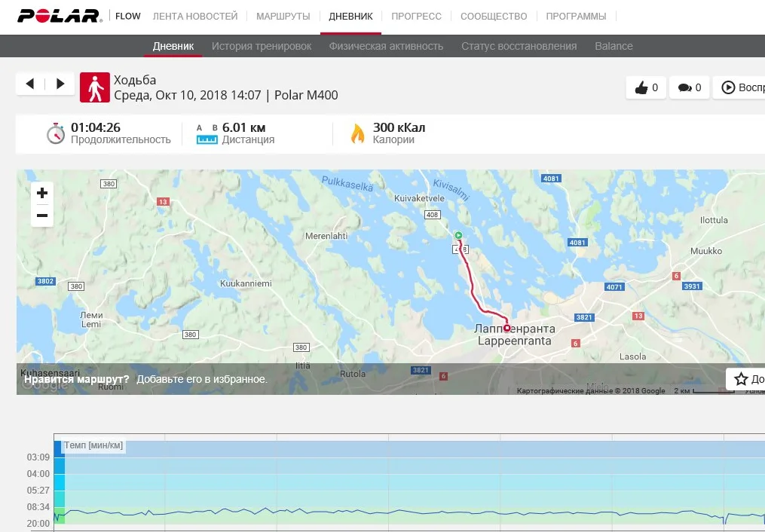The image size is (765, 532).
Task: Select Дневник in the top navigation
Action: pyautogui.click(x=350, y=16)
